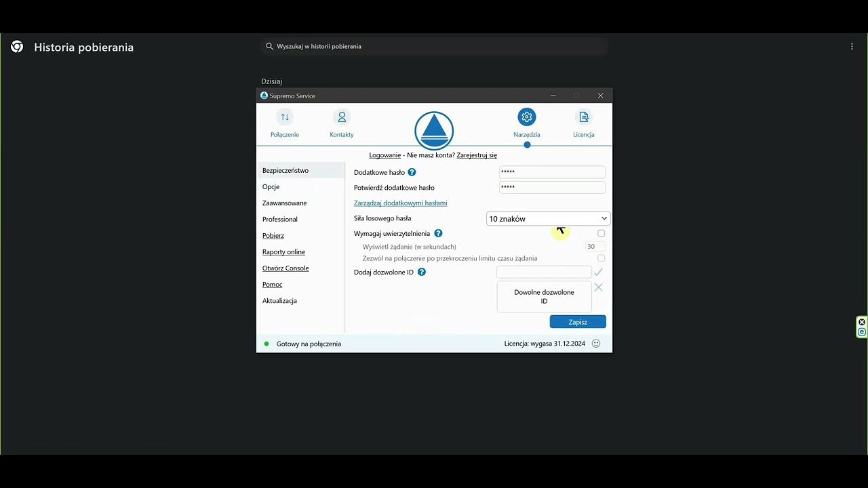The width and height of the screenshot is (868, 488).
Task: Click the Potwierdź dodatkowe hasło field
Action: click(x=552, y=187)
